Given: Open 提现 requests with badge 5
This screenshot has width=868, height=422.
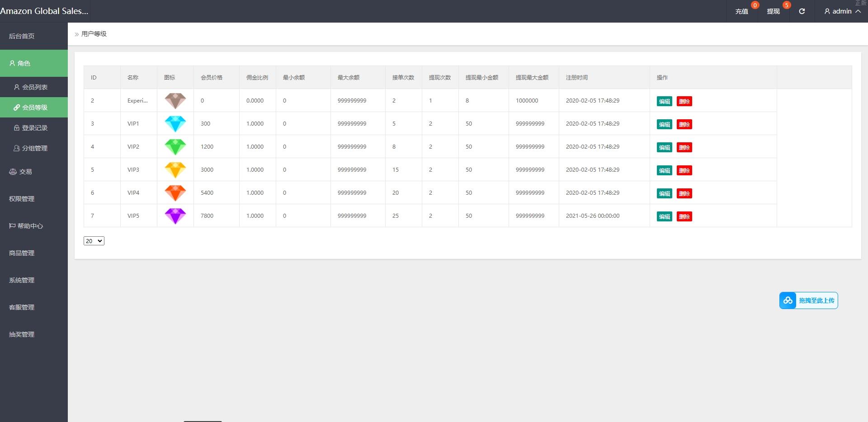Looking at the screenshot, I should (773, 11).
